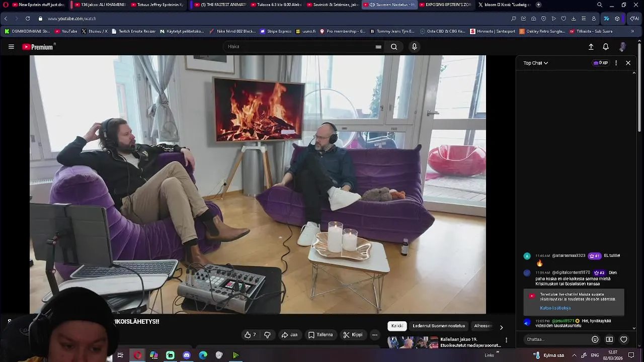Click @jesui8571 username in chat
644x362 pixels.
[562, 321]
